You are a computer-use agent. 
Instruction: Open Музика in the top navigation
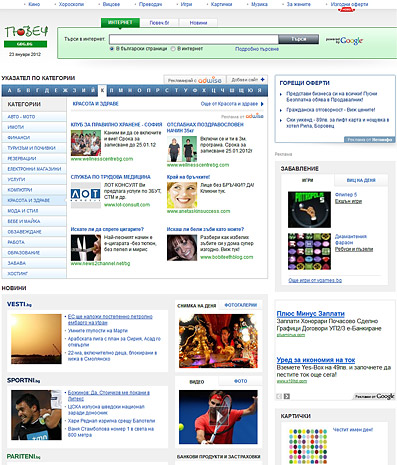click(259, 4)
